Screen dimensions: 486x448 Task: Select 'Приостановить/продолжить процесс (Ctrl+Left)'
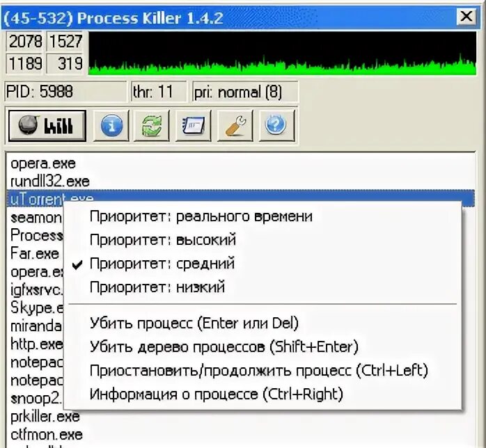pos(262,371)
